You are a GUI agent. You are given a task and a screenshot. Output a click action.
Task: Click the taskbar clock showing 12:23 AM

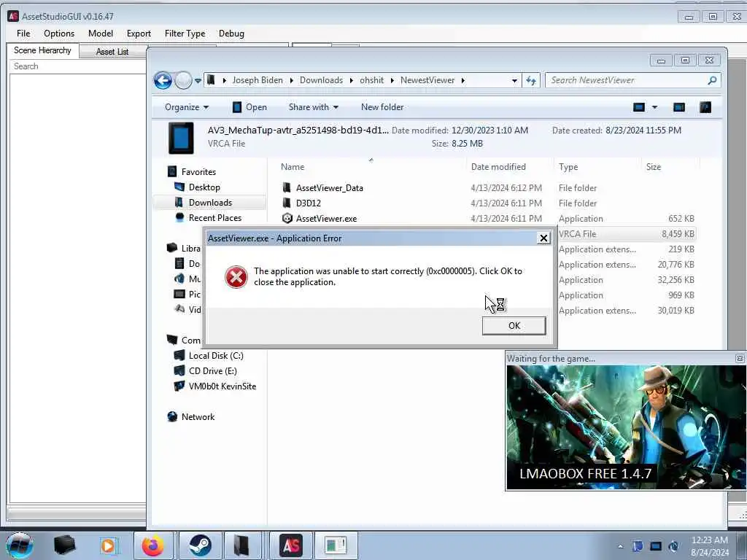(709, 546)
